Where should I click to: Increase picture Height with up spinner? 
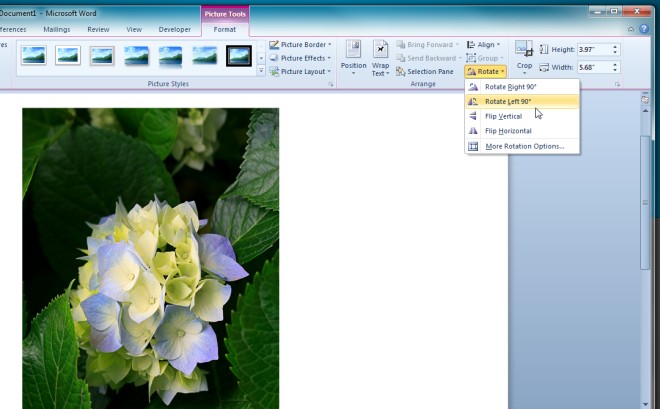(615, 47)
